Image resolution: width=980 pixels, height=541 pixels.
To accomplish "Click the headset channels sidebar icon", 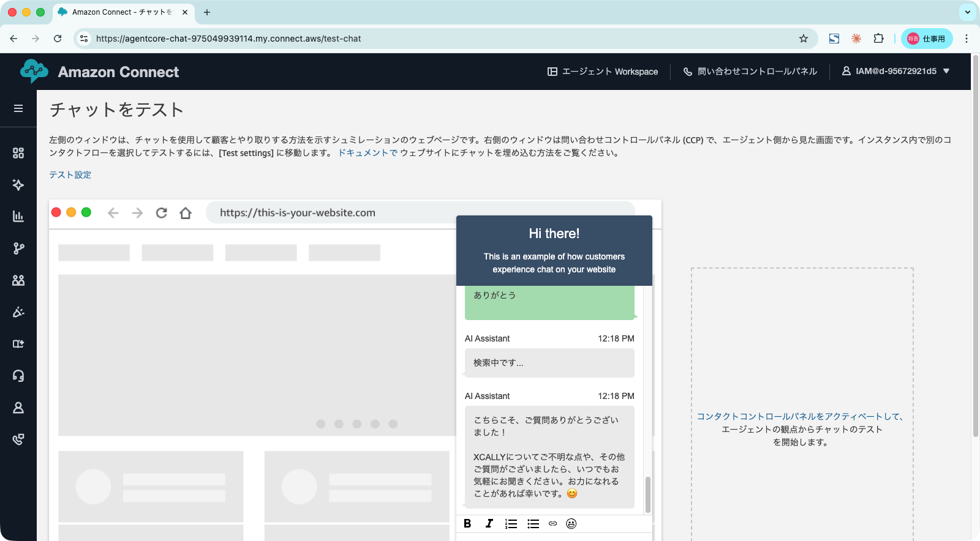I will pos(18,376).
